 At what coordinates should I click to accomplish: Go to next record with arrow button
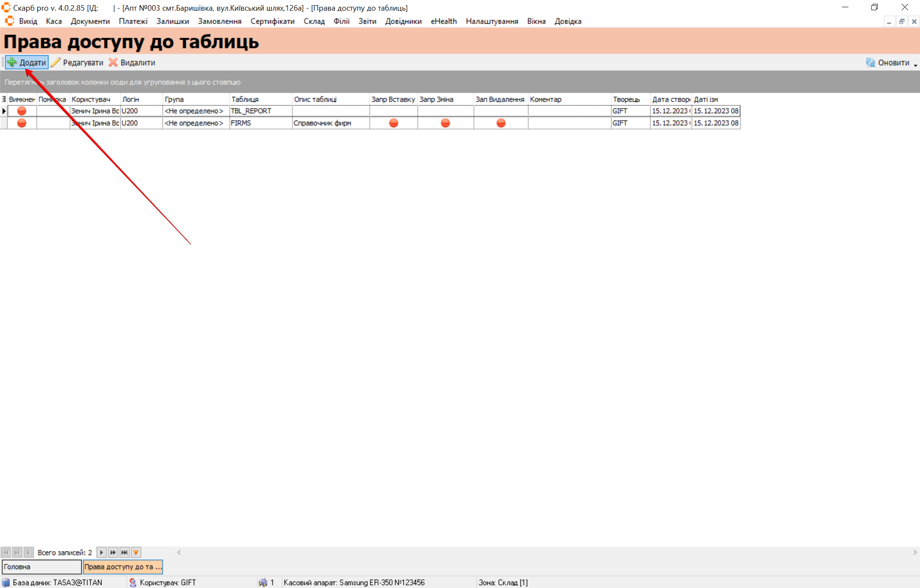(x=101, y=552)
